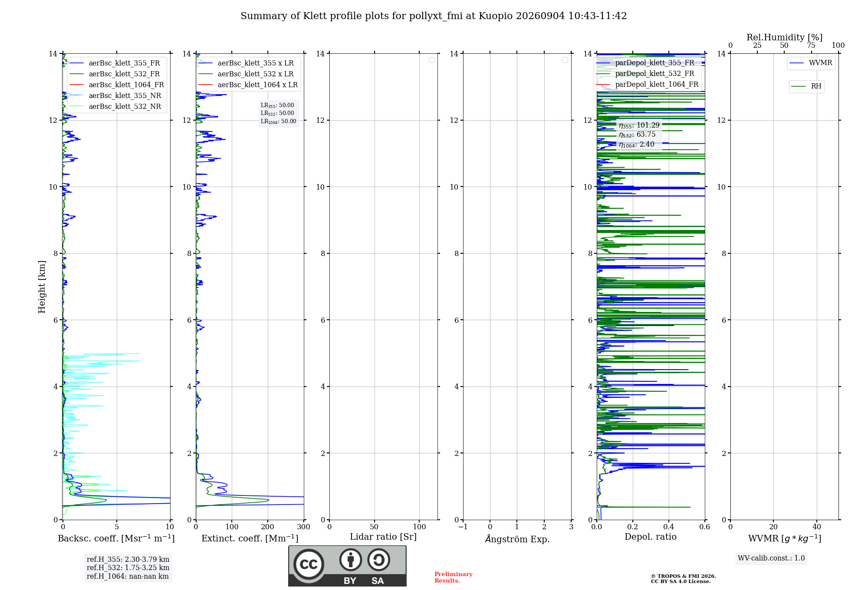Click the 'Lidar ratio [Sr]' axis label
868x590 pixels.
click(x=383, y=537)
